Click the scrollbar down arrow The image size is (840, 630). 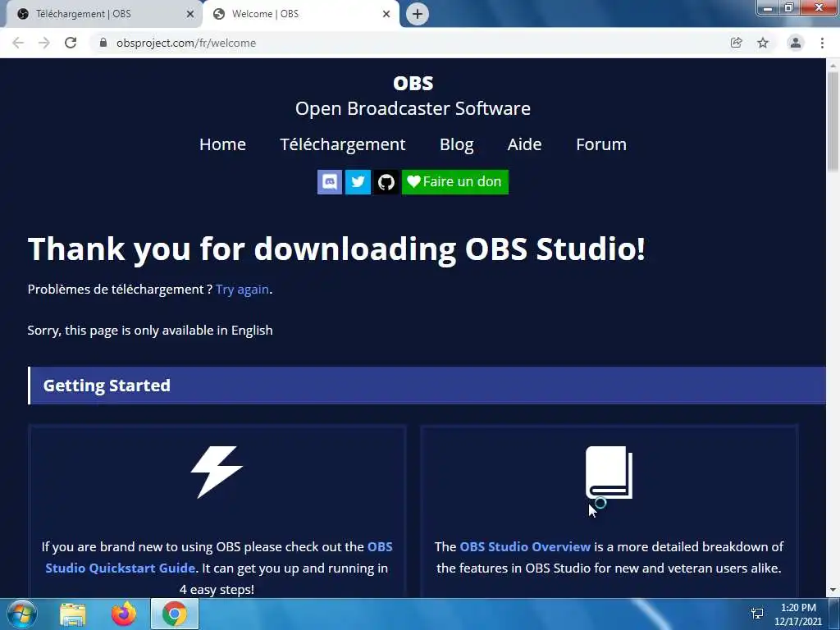point(833,591)
